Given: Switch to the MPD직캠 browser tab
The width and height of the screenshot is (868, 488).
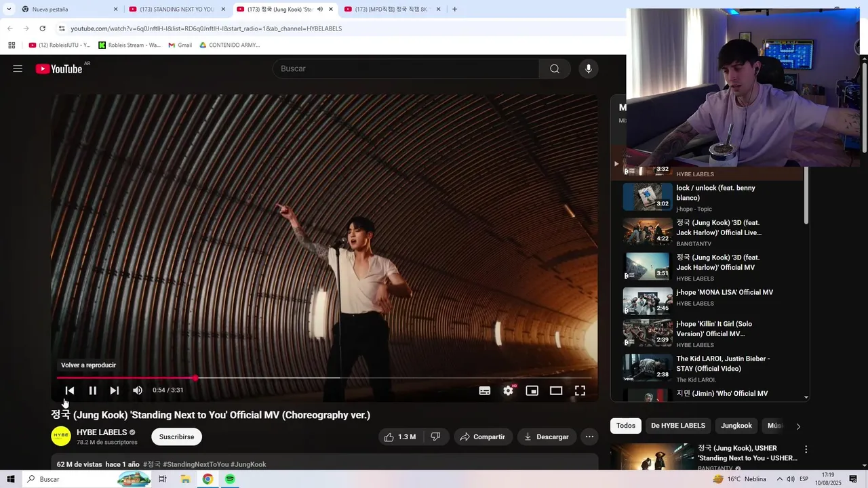Looking at the screenshot, I should point(391,9).
